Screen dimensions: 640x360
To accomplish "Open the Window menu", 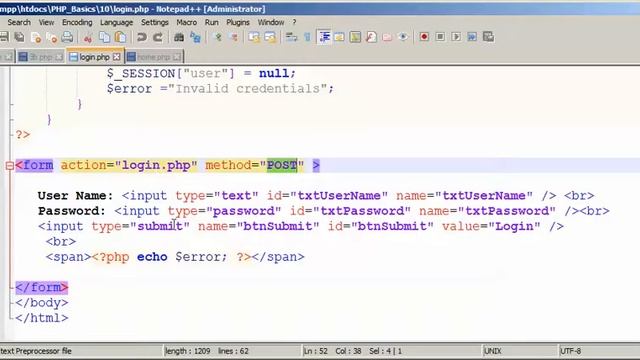I will click(271, 22).
